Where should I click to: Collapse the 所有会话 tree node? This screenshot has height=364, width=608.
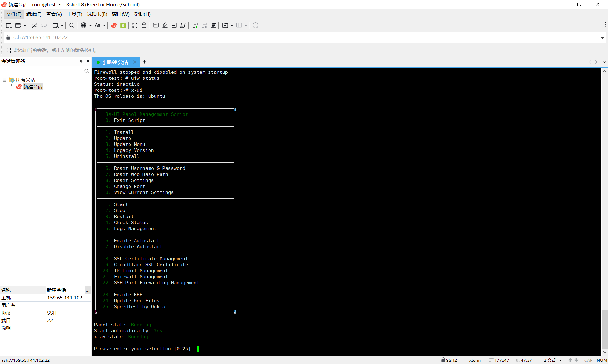4,80
